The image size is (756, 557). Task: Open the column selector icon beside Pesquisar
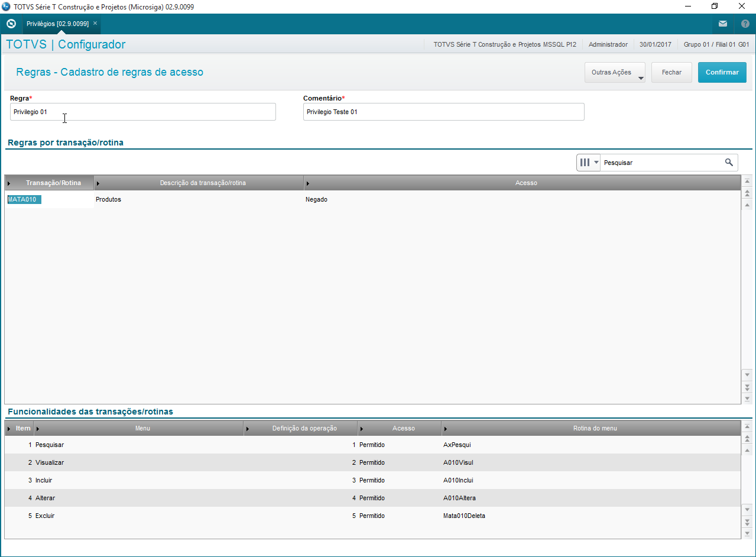tap(588, 162)
